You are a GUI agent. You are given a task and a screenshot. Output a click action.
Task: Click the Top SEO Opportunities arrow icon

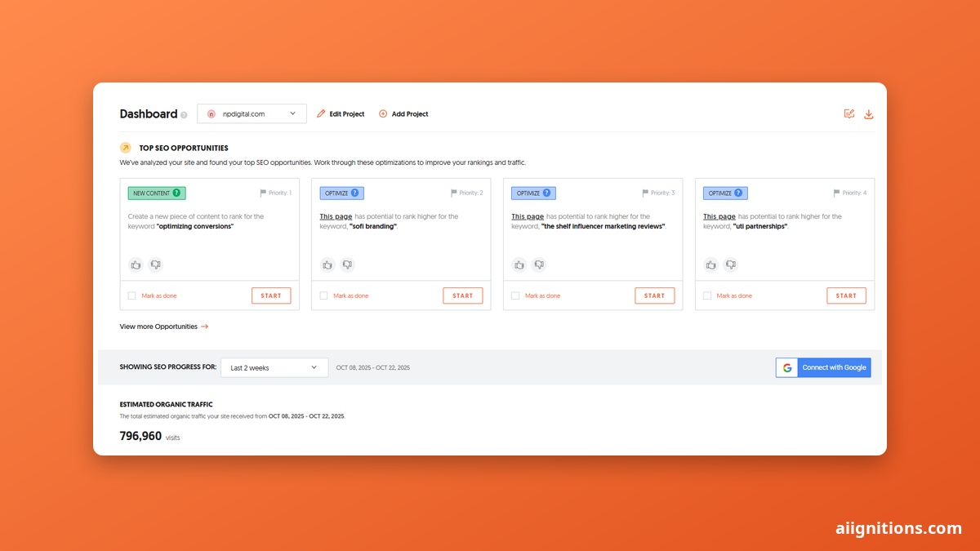point(126,148)
